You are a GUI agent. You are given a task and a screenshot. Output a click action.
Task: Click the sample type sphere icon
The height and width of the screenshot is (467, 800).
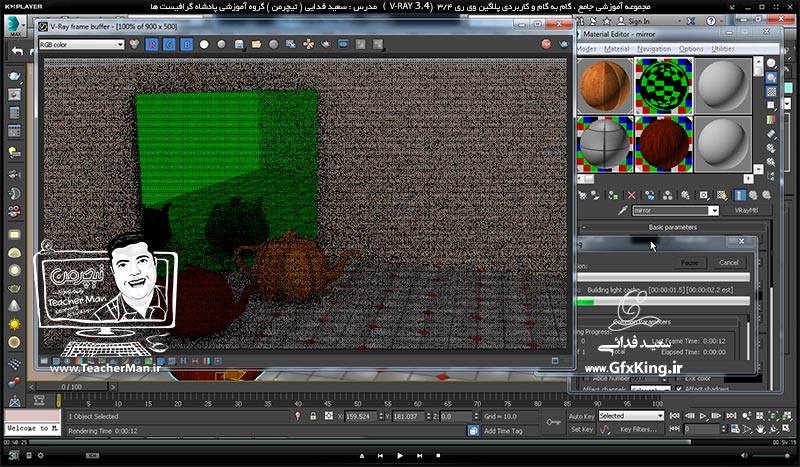tap(771, 63)
